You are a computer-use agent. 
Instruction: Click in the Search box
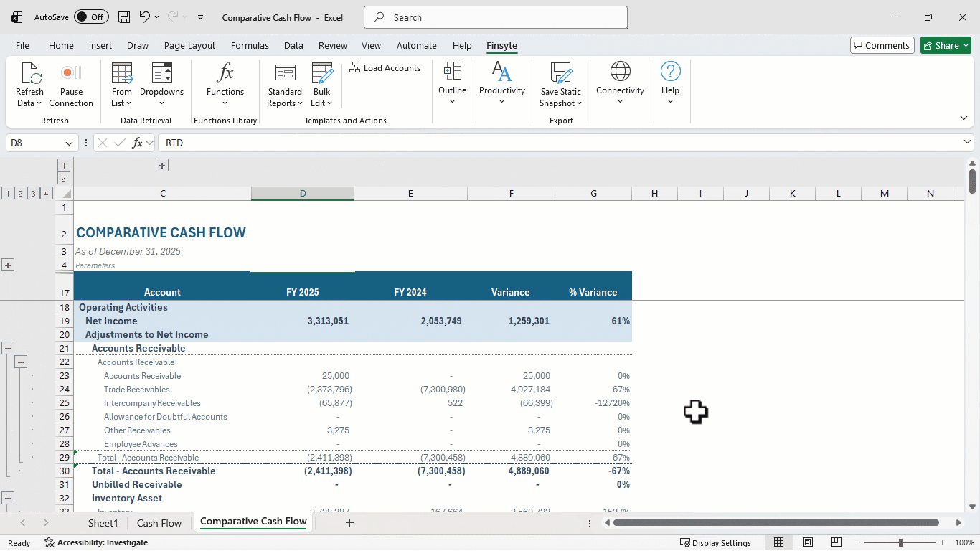tap(496, 17)
